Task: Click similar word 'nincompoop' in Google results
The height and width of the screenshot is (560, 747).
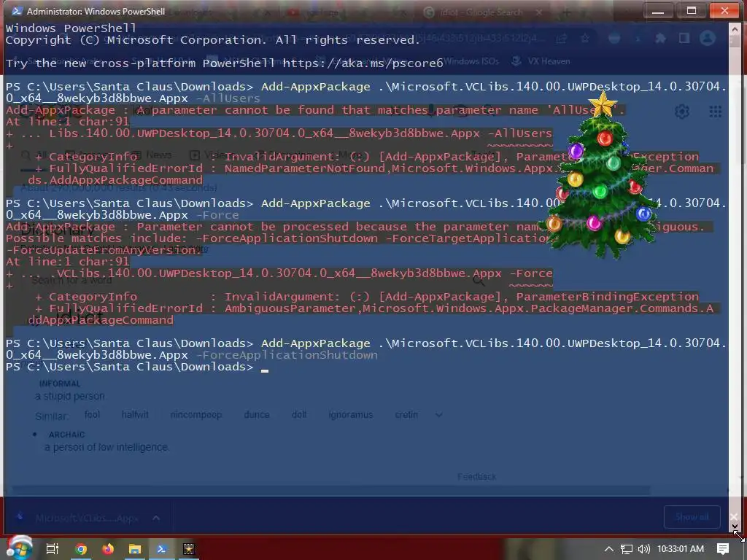Action: 196,415
